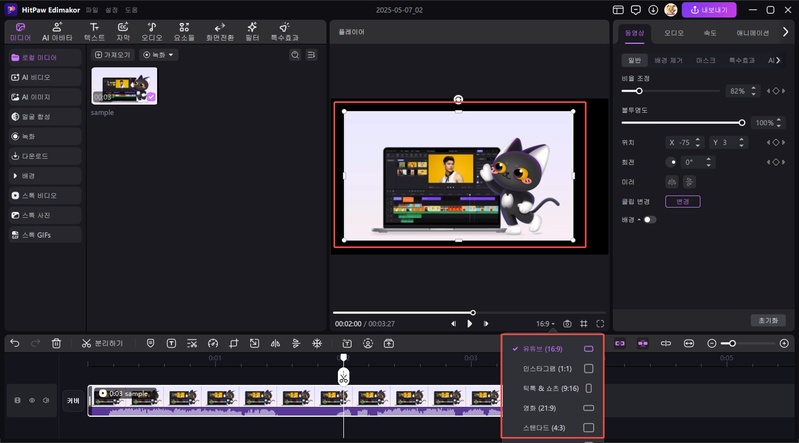Viewport: 799px width, 443px height.
Task: Click the zoom out minus icon on timeline
Action: pyautogui.click(x=712, y=344)
